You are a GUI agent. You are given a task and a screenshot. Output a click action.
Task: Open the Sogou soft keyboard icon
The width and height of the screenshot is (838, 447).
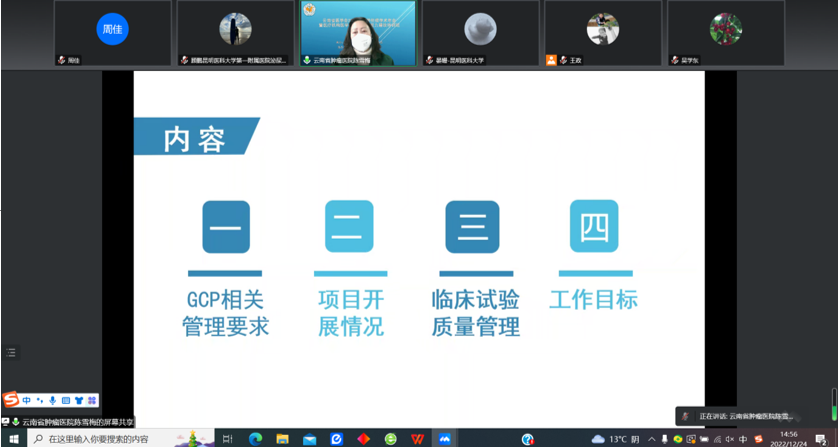(x=64, y=400)
